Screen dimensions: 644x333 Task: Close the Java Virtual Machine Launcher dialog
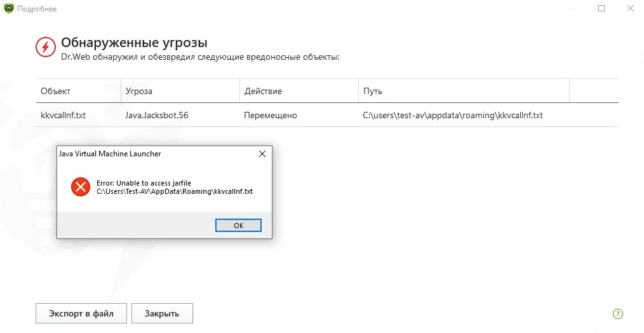pos(262,154)
